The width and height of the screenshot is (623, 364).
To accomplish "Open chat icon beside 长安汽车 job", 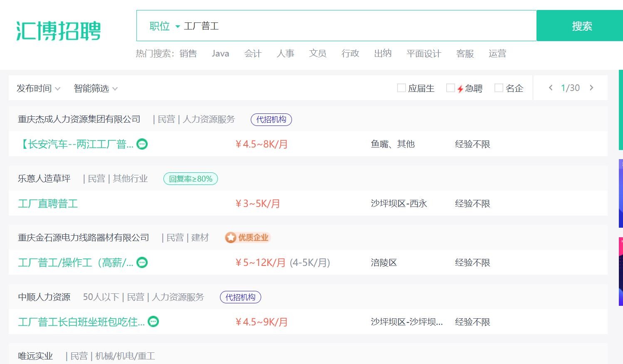I will (x=142, y=144).
